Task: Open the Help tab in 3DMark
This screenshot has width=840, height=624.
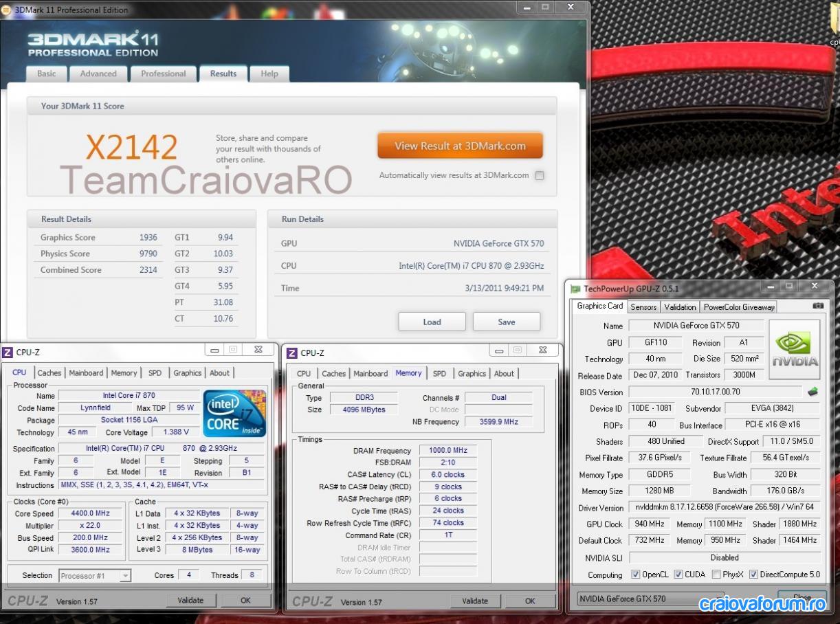Action: click(269, 74)
